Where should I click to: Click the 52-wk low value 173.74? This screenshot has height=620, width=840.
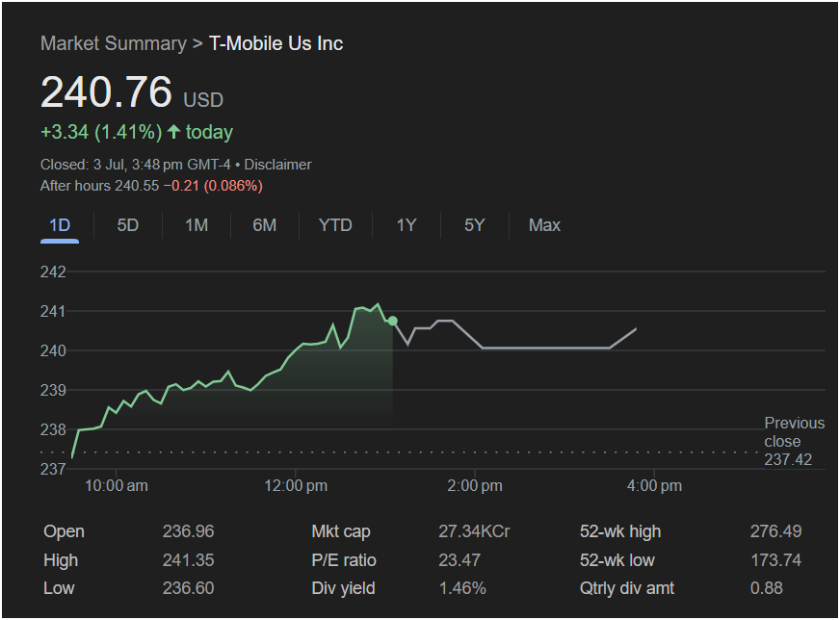(x=775, y=560)
